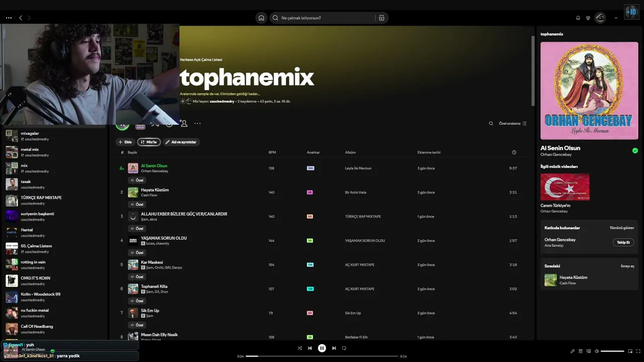644x362 pixels.
Task: Go to Spotify Home via the house icon
Action: tap(261, 18)
